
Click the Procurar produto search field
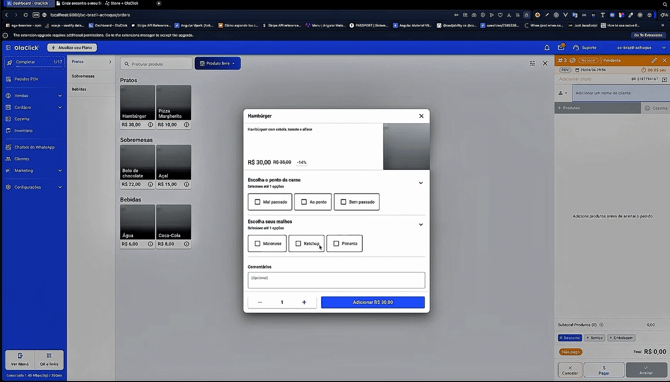(156, 64)
